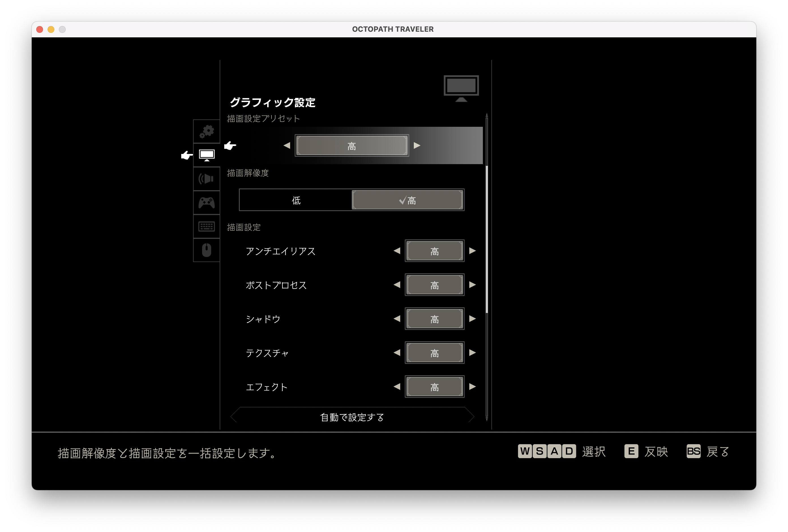Viewport: 788px width, 532px height.
Task: Click 自動で設定する button
Action: tap(352, 417)
